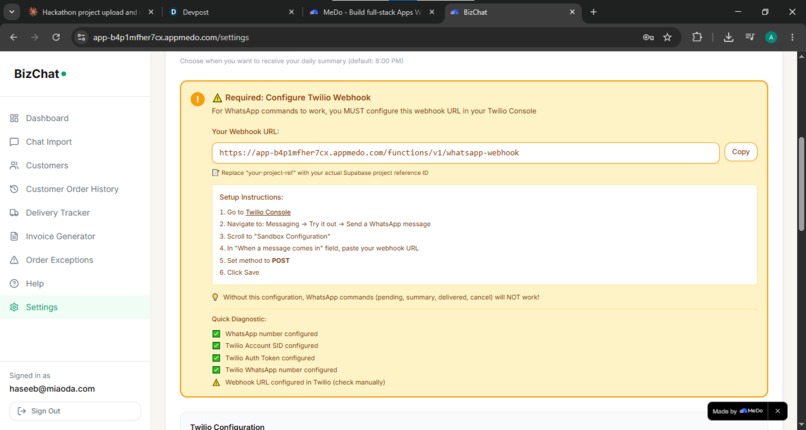Click the Settings gear icon in sidebar
The image size is (806, 430).
(14, 307)
